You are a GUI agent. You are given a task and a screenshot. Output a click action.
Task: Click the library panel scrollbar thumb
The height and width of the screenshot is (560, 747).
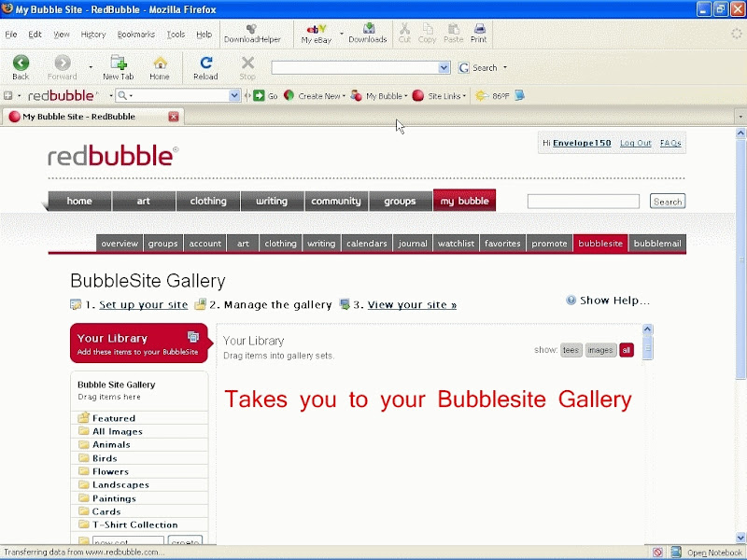click(x=647, y=348)
